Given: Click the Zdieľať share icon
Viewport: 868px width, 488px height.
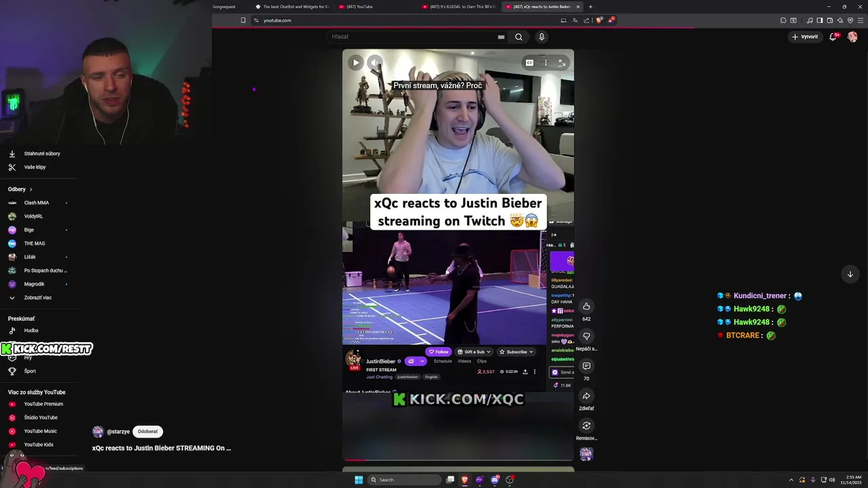Looking at the screenshot, I should [587, 396].
